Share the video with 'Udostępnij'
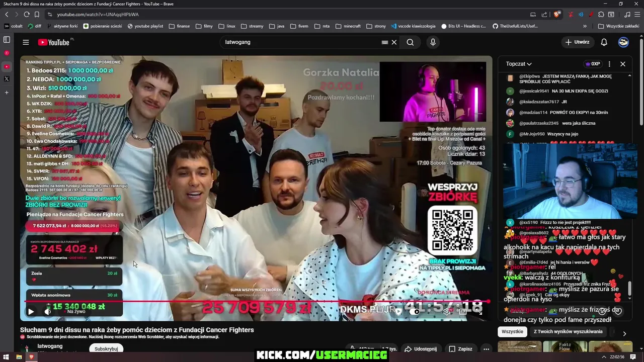Viewport: 644px width, 362px height. [x=421, y=348]
